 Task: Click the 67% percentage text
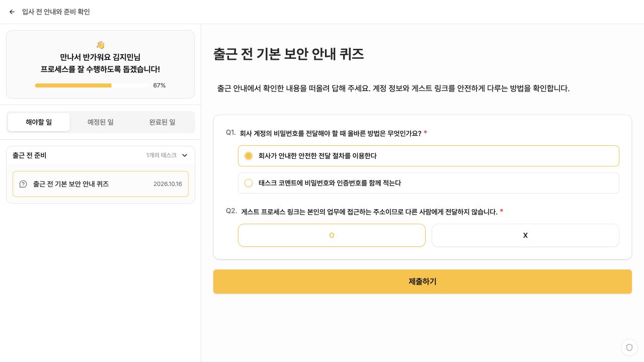pos(159,85)
